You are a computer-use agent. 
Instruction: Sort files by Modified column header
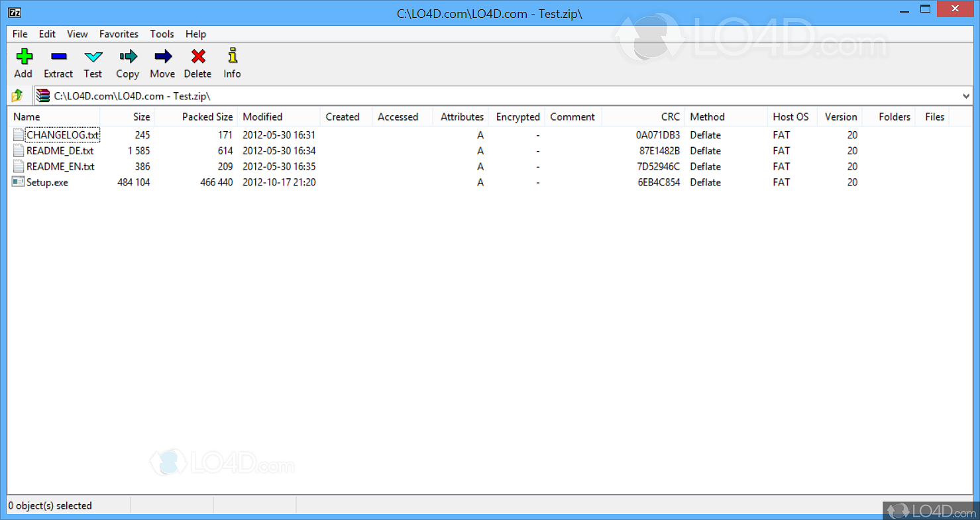tap(262, 117)
